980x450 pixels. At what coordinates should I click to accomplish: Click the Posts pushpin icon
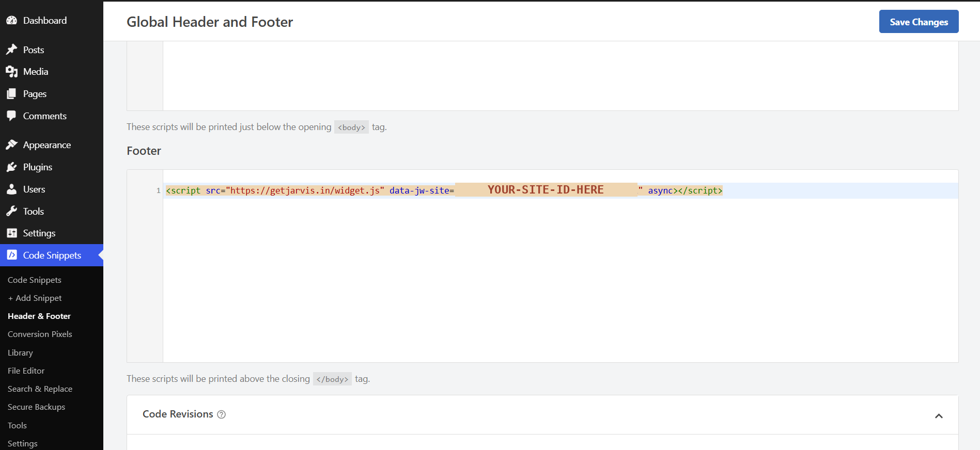[11, 50]
